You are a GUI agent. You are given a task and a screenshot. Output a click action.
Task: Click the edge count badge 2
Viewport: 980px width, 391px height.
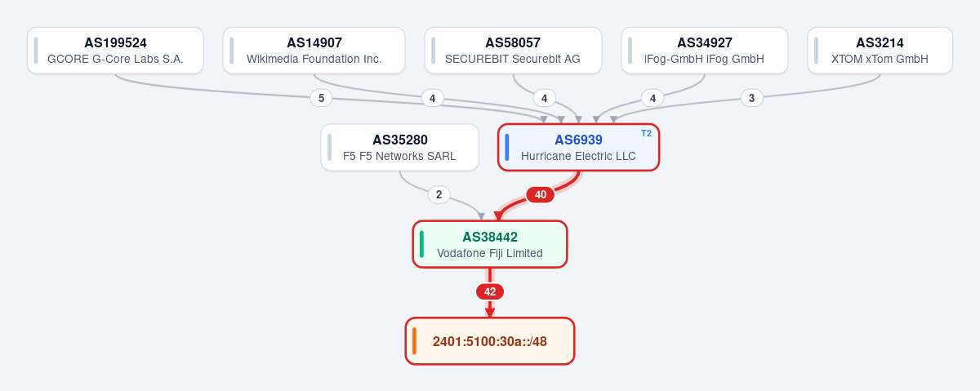[x=439, y=194]
